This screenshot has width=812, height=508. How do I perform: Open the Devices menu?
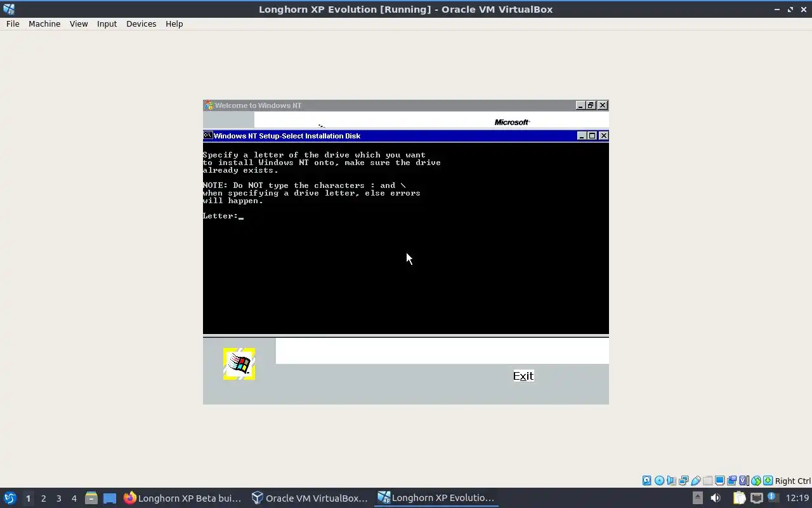tap(141, 23)
